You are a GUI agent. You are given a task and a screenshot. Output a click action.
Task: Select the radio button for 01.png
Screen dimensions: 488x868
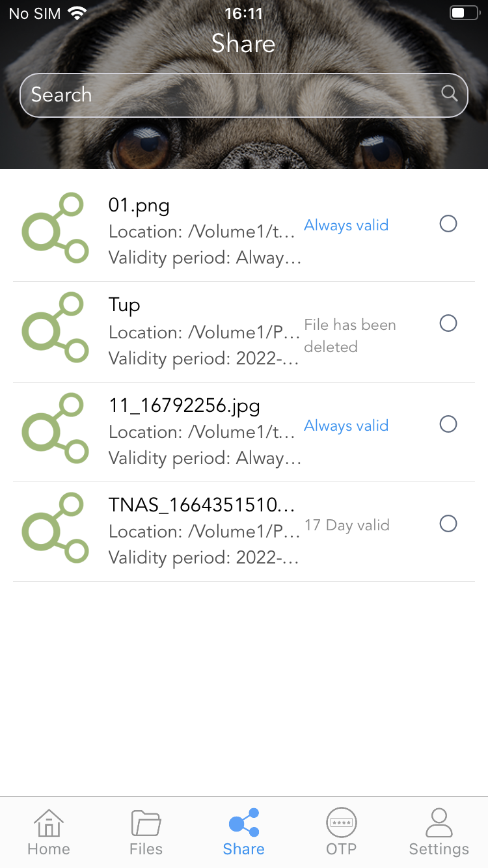[x=448, y=224]
